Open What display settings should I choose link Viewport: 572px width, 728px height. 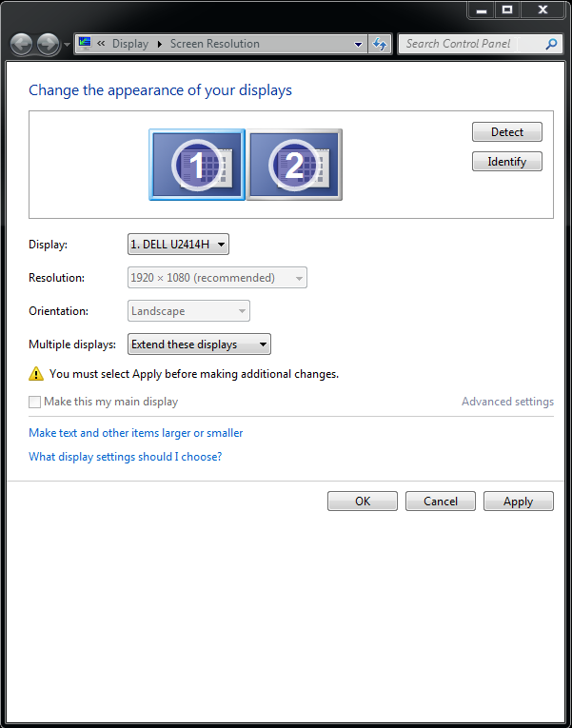point(126,457)
